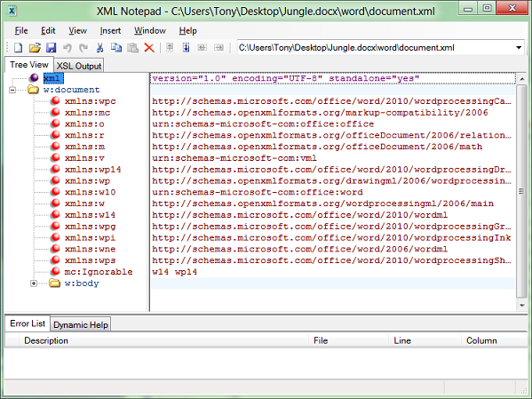Screen dimensions: 532x399
Task: Redo the edit using the redo arrow
Action: [83, 48]
